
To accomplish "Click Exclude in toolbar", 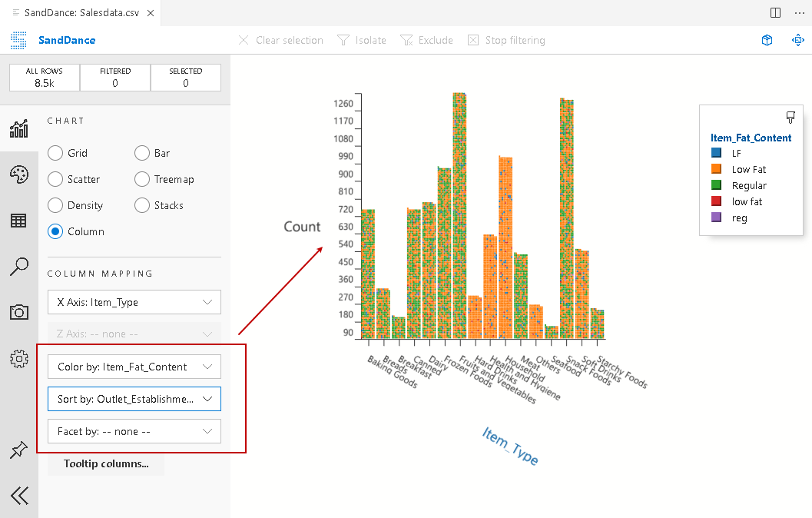I will click(426, 40).
